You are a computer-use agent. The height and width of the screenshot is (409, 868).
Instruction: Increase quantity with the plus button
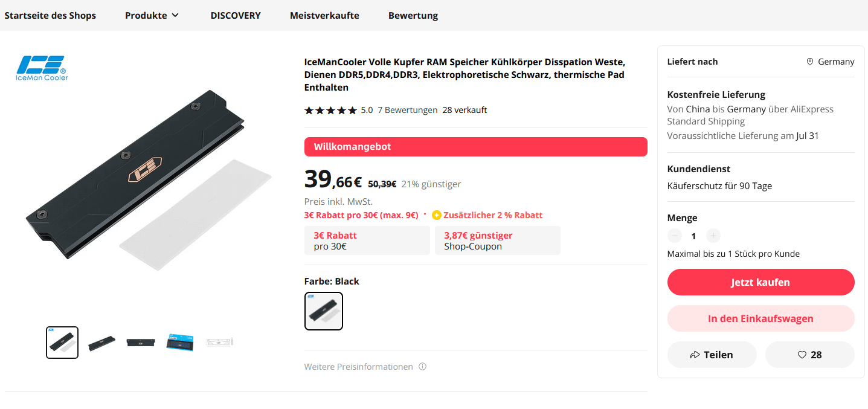point(713,236)
